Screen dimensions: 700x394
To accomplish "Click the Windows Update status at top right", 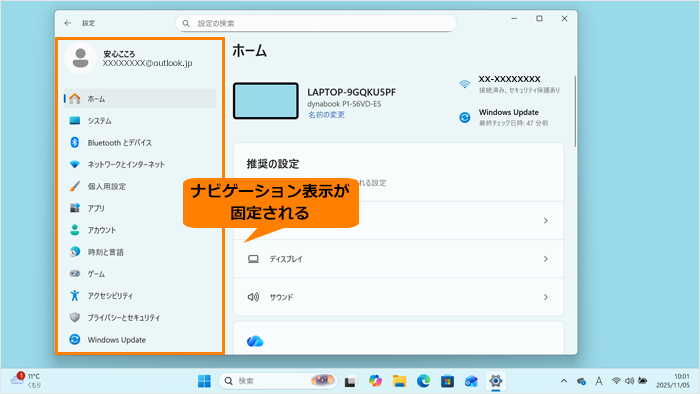I will coord(504,117).
